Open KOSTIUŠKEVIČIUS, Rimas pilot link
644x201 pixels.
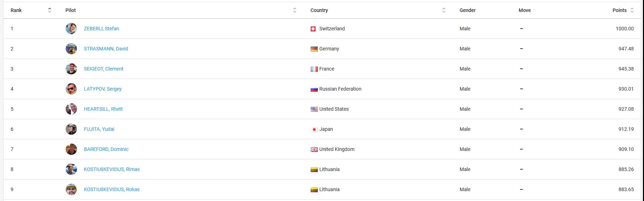tap(112, 169)
